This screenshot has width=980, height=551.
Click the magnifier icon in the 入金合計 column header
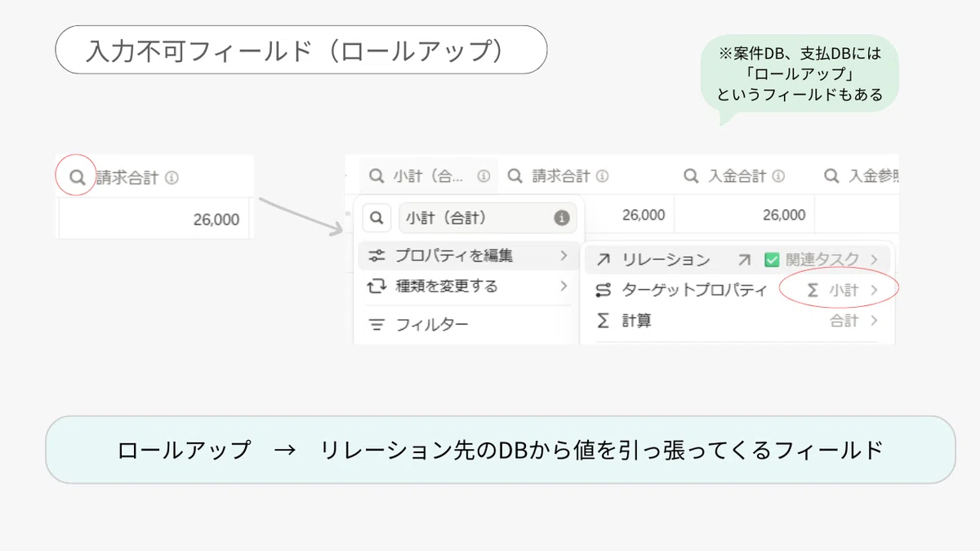691,176
